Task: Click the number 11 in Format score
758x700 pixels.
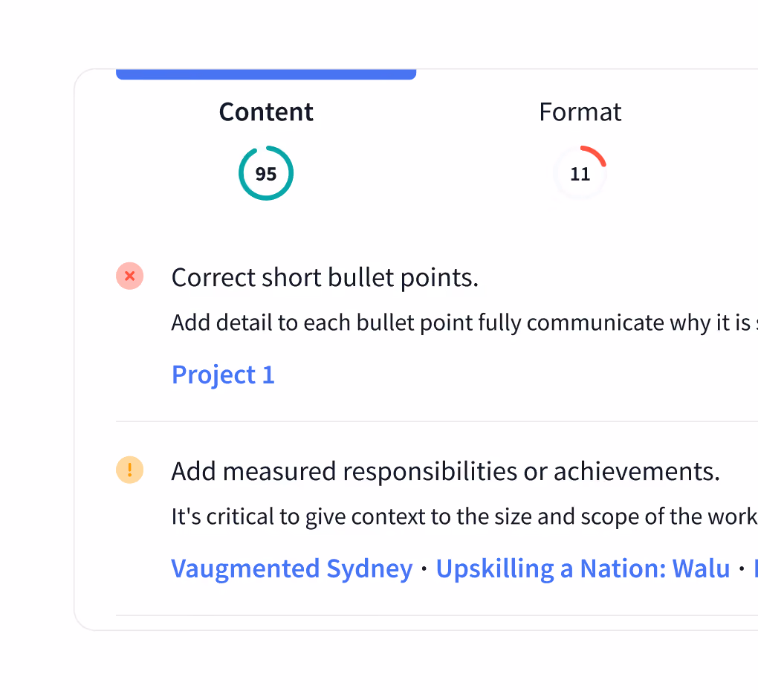Action: click(x=580, y=174)
